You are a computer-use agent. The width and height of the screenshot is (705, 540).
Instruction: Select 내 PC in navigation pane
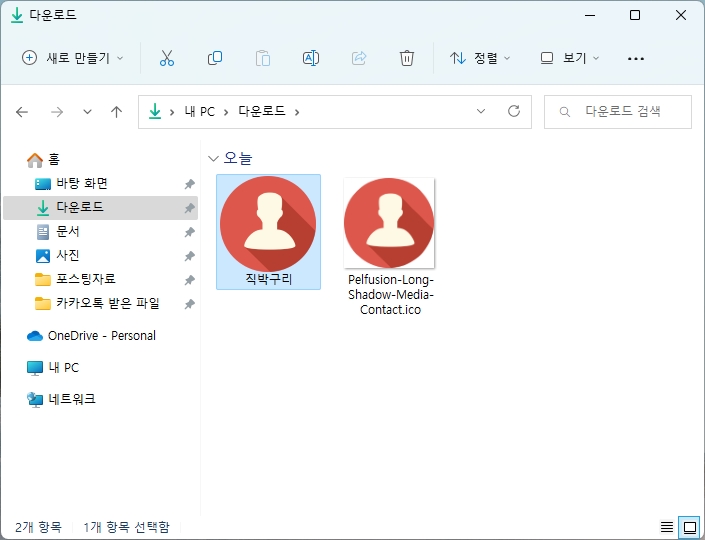point(53,368)
